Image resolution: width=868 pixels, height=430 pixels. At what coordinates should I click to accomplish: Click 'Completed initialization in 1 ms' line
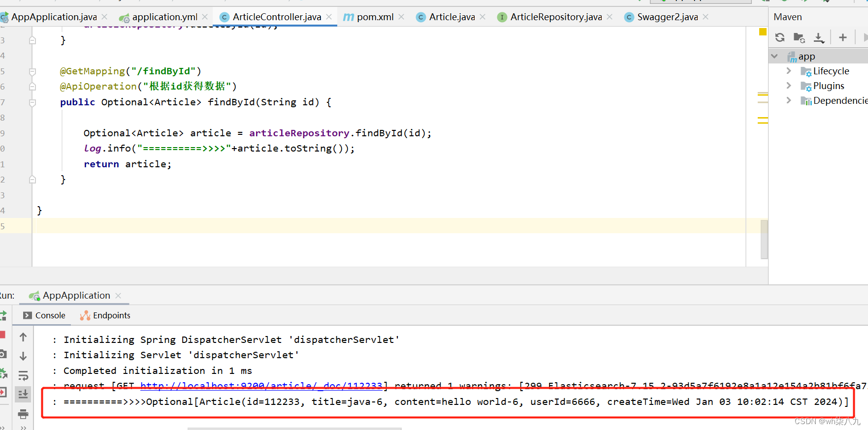158,370
